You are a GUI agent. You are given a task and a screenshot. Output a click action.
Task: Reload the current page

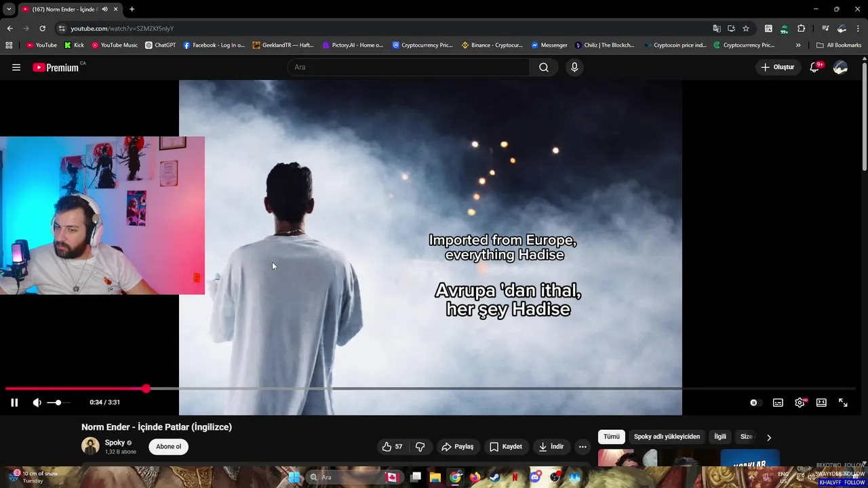(42, 28)
